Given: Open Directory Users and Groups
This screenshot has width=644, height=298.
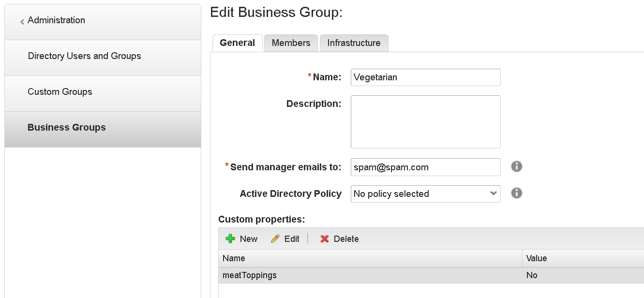Looking at the screenshot, I should click(x=84, y=56).
